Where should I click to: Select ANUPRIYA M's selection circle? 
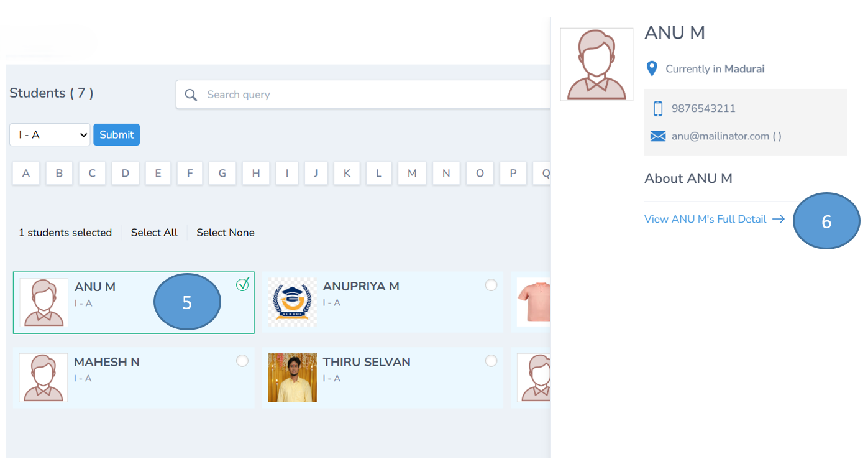[491, 285]
